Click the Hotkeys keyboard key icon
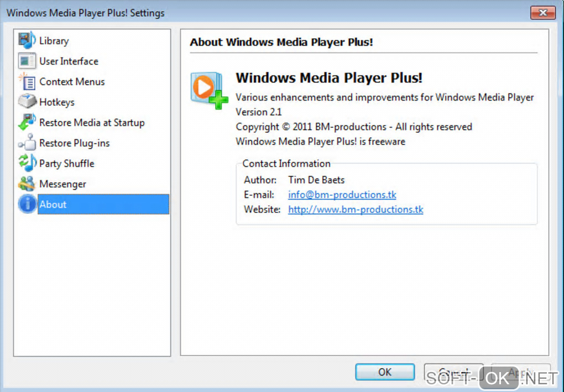The height and width of the screenshot is (392, 564). (27, 102)
